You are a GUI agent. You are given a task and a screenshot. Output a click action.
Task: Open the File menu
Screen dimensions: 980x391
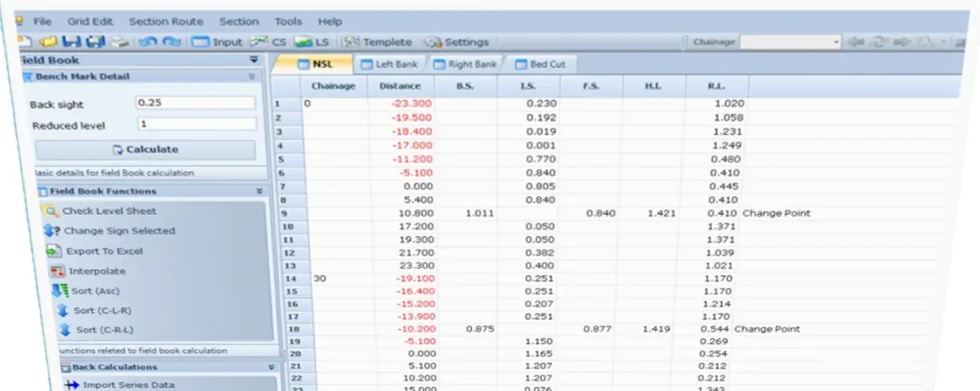coord(42,22)
